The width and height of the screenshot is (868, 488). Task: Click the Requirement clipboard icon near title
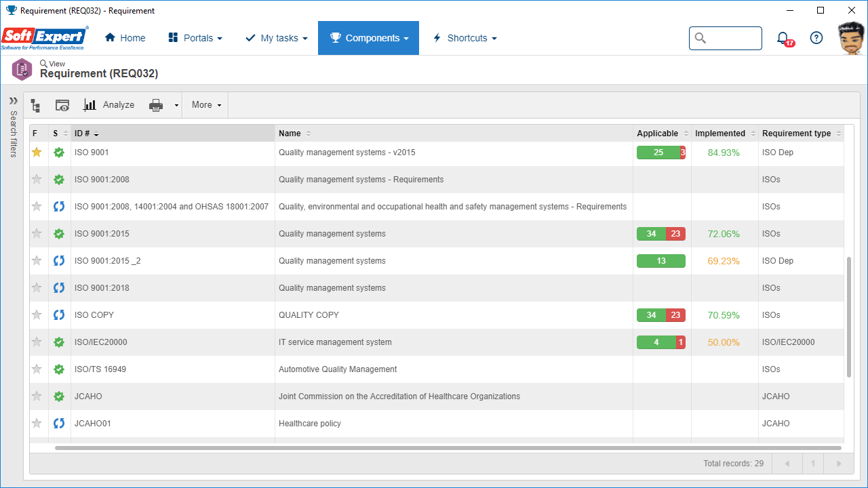[x=22, y=69]
